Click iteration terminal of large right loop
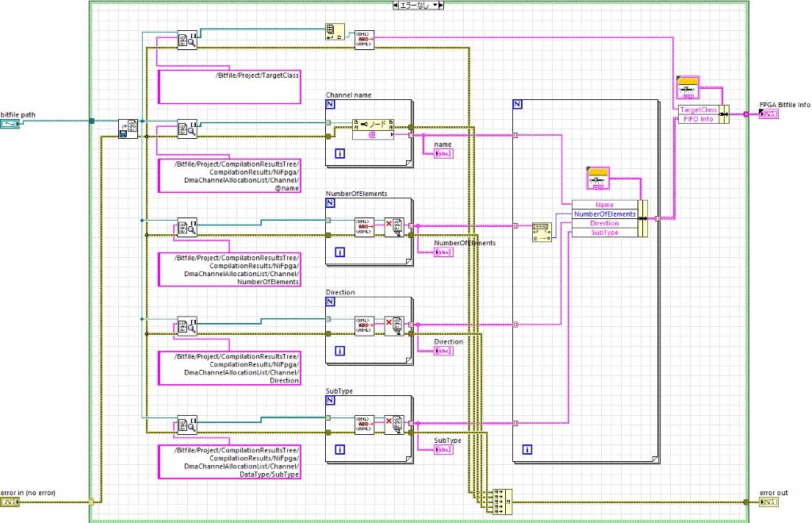The width and height of the screenshot is (812, 523). (x=527, y=449)
